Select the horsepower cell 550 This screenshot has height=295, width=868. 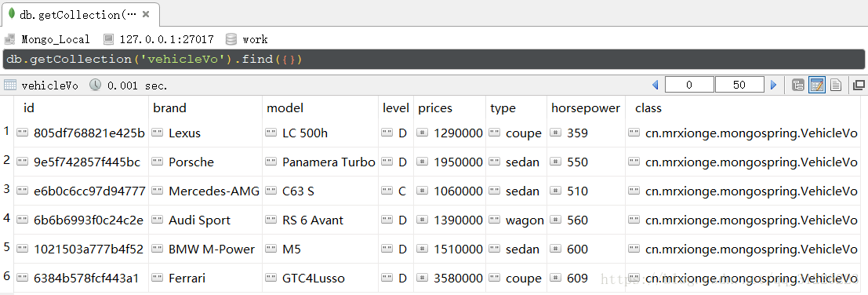click(587, 162)
